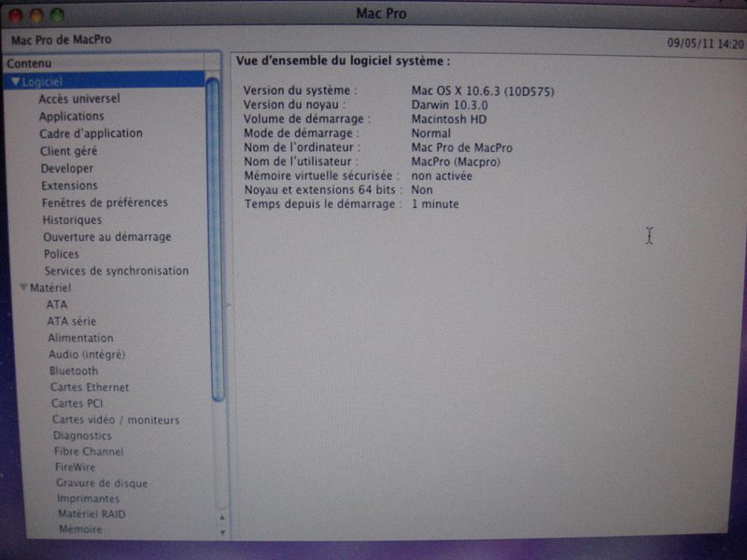Click the Volume de démarrage label

coord(307,119)
